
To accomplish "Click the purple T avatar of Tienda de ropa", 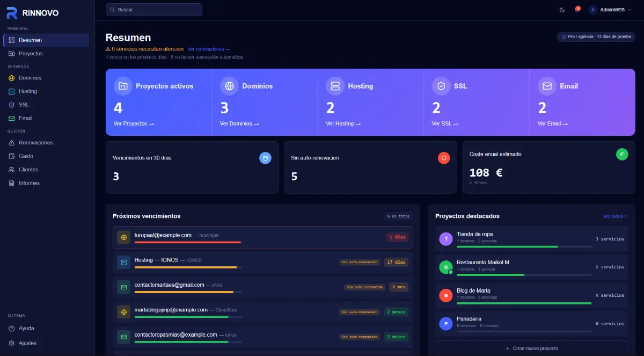I will pos(446,239).
